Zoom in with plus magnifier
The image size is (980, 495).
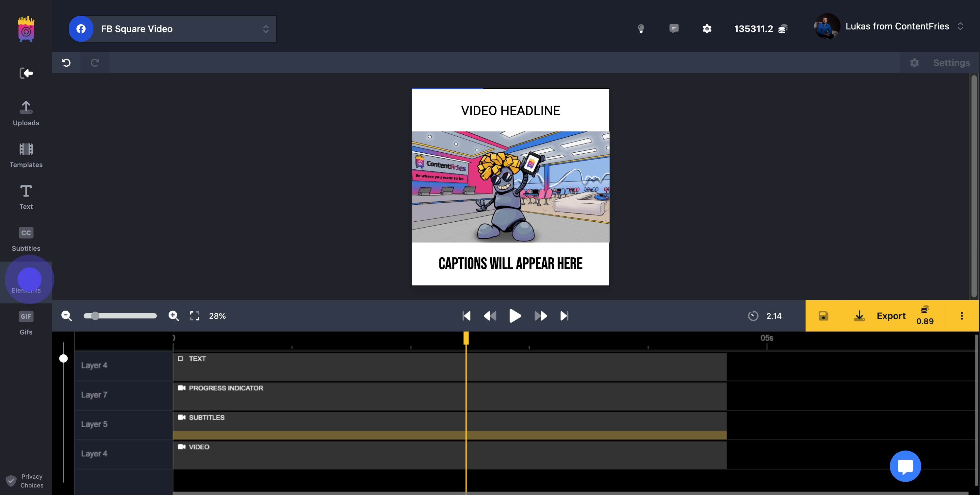tap(173, 316)
